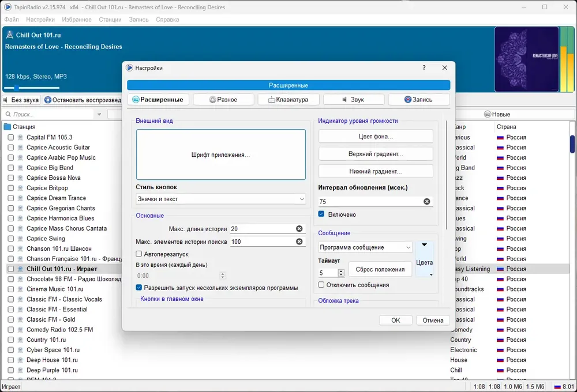Screen dimensions: 577x392
Task: Enable the Автоперезапуск checkbox
Action: [x=138, y=254]
